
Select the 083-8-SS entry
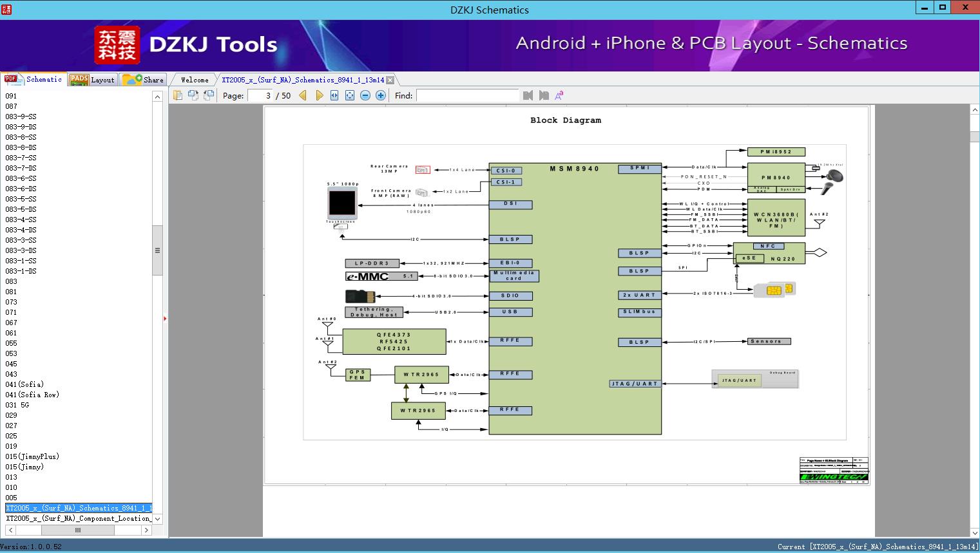pos(21,137)
